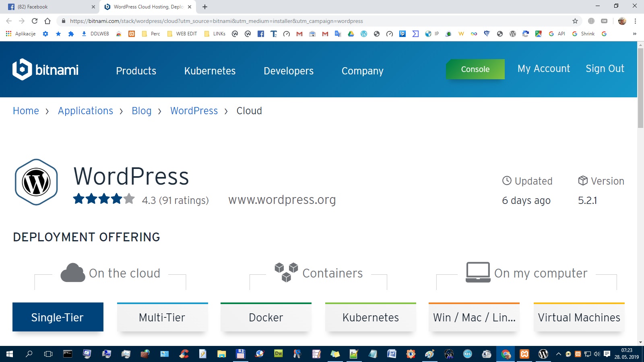Open the WEB EDIT bookmarks folder
The width and height of the screenshot is (644, 362).
click(182, 34)
